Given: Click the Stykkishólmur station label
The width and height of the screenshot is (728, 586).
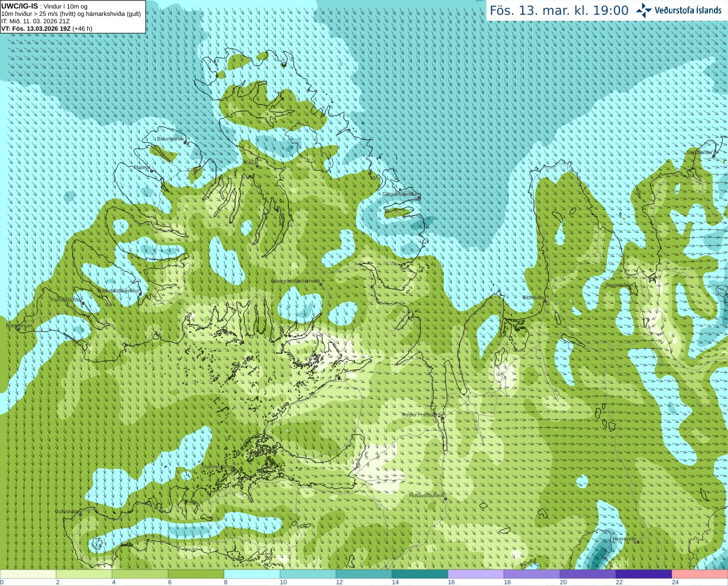Looking at the screenshot, I should click(x=218, y=466).
